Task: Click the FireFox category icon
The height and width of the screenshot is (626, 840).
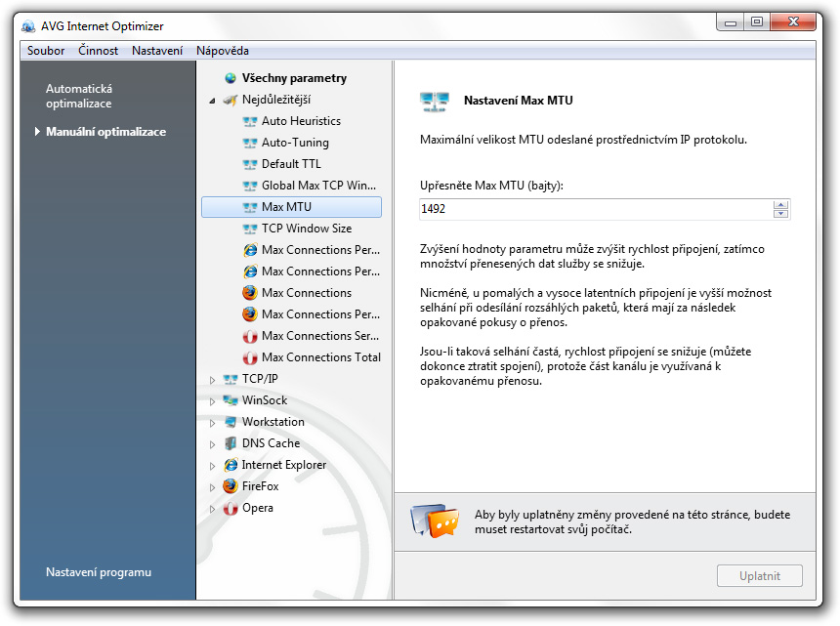Action: pos(231,486)
